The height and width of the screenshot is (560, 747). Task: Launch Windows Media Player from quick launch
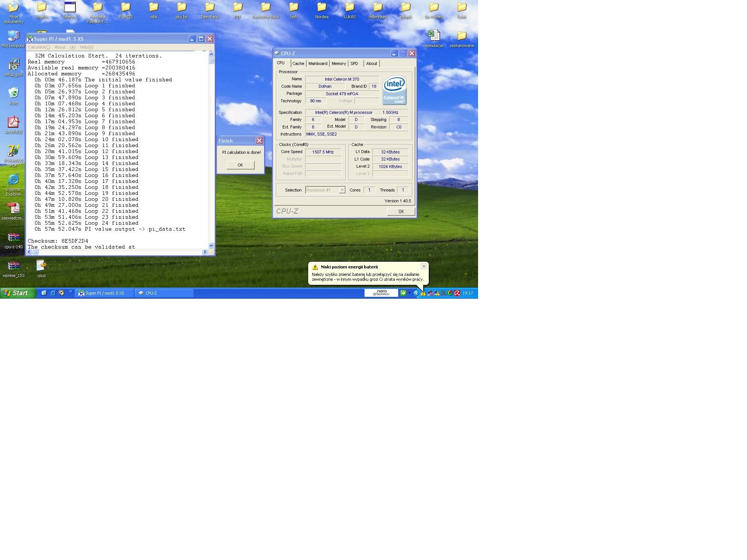point(61,293)
